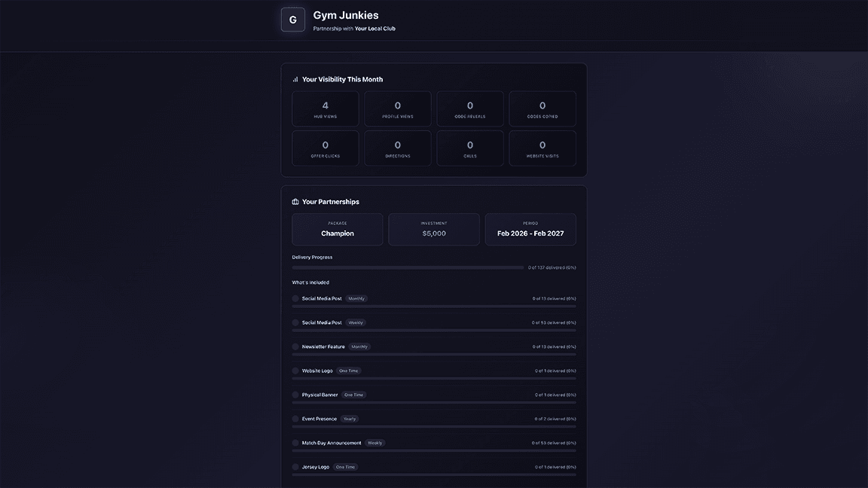Click the briefcase icon beside Your Partnerships
The height and width of the screenshot is (488, 868).
[295, 202]
